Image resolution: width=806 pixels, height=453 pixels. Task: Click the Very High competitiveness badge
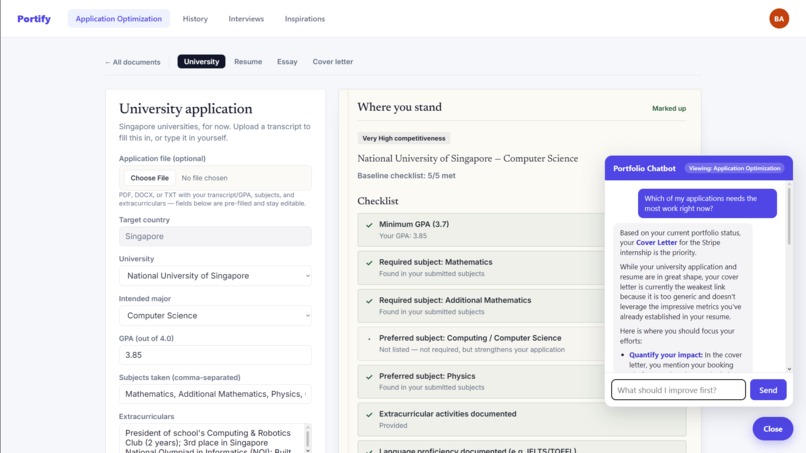tap(404, 138)
